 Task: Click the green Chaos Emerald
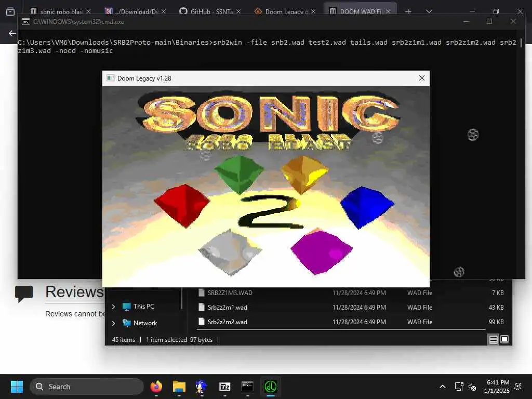[x=239, y=174]
